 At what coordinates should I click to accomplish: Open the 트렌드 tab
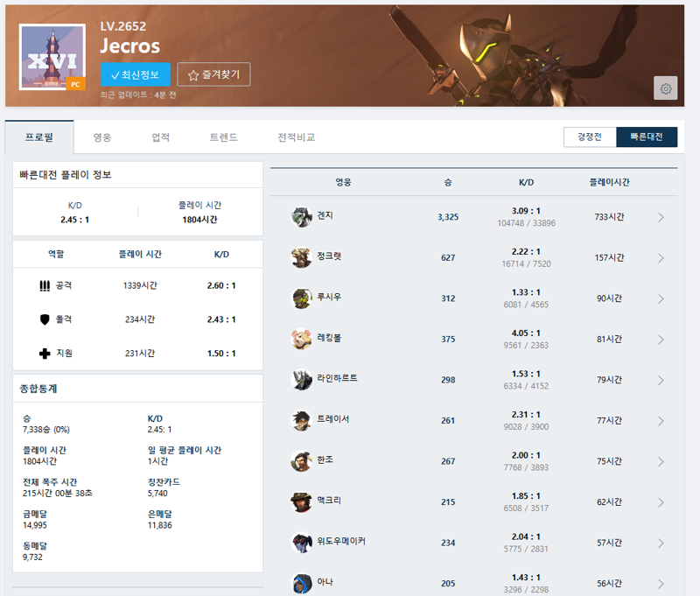(224, 137)
